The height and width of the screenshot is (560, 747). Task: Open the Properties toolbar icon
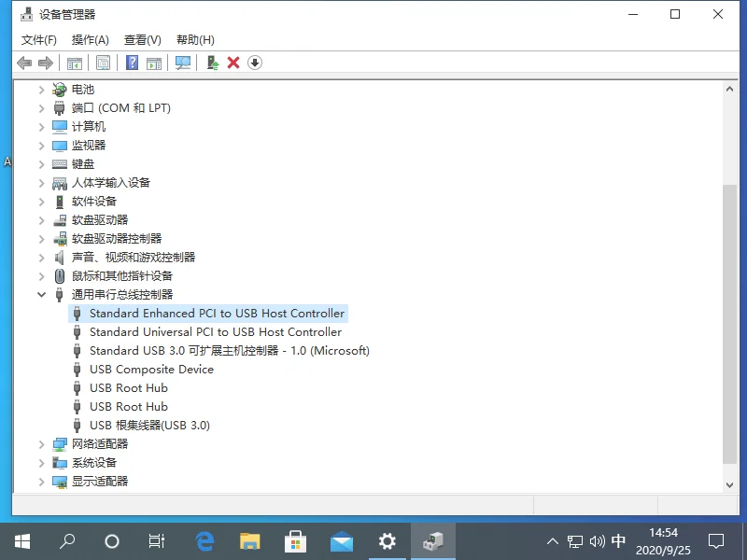click(103, 63)
